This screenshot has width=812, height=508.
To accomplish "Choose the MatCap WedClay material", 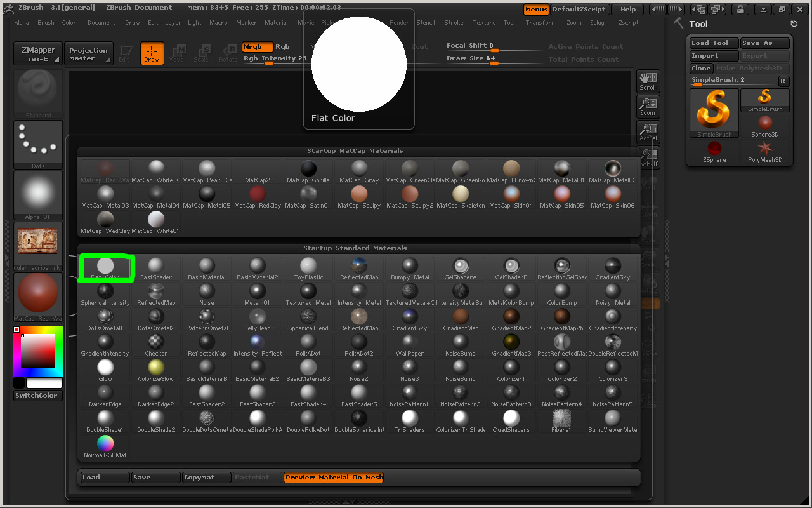I will tap(105, 222).
